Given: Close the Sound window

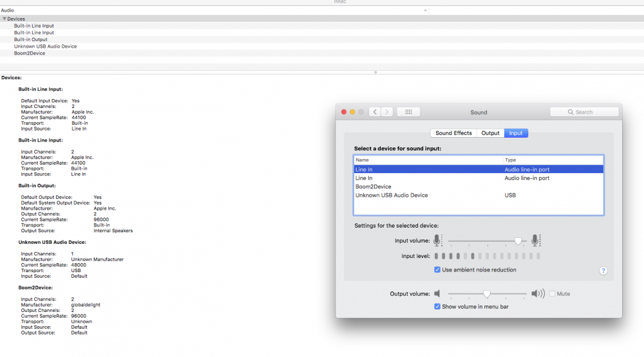Looking at the screenshot, I should pos(344,112).
